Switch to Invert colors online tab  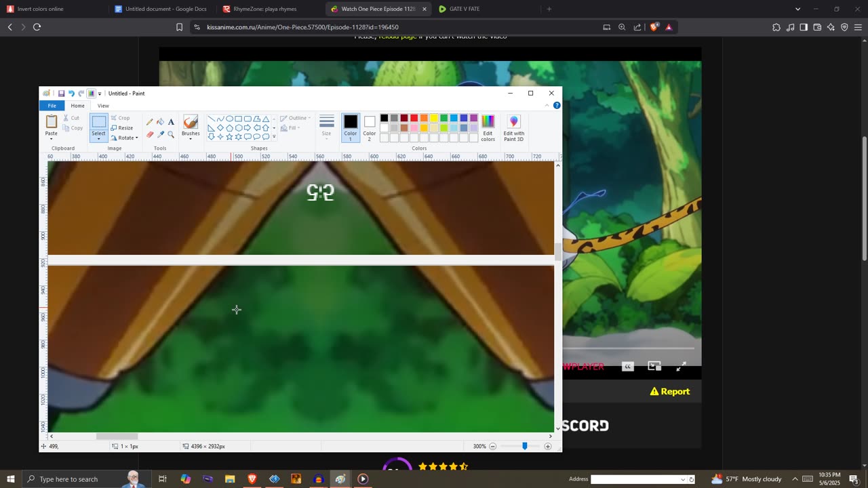54,9
